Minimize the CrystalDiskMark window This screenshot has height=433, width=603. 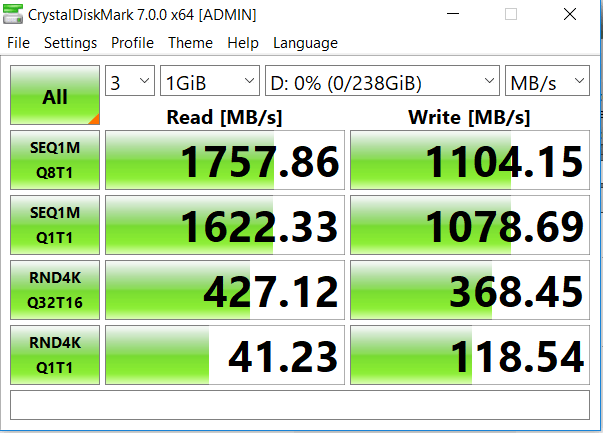tap(453, 14)
